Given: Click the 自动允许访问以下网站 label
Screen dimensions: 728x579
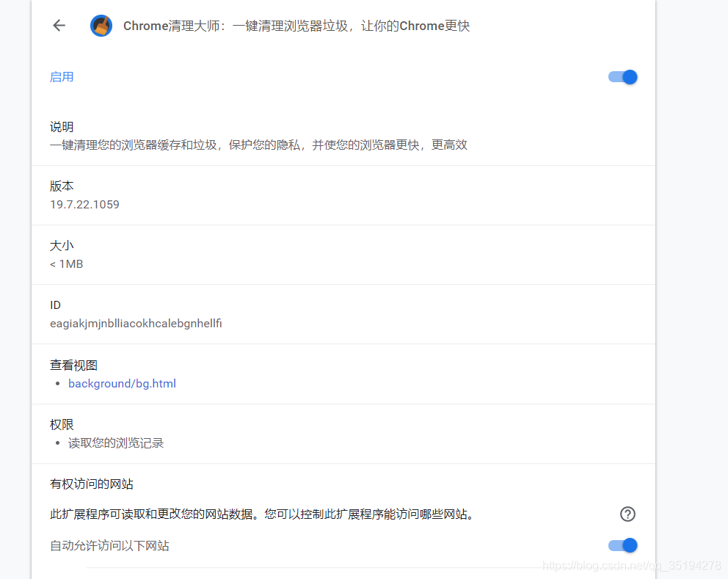Looking at the screenshot, I should click(109, 545).
